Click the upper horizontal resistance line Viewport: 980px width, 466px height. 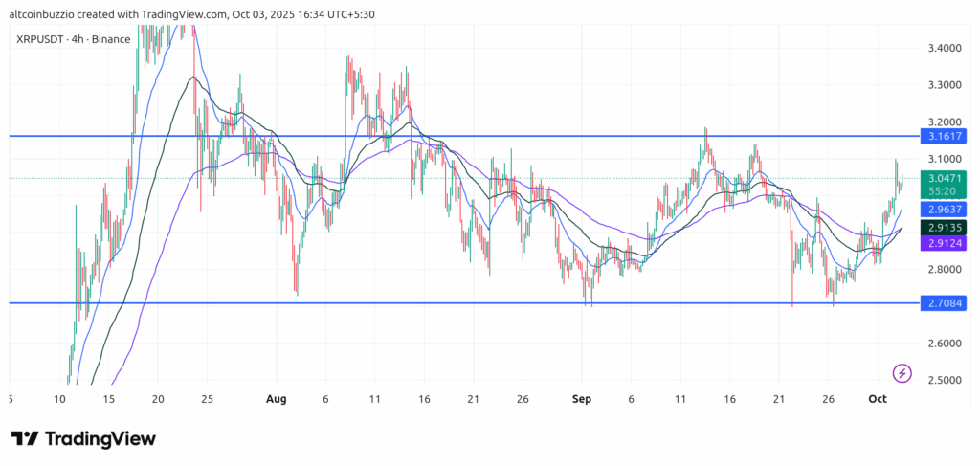[x=479, y=136]
